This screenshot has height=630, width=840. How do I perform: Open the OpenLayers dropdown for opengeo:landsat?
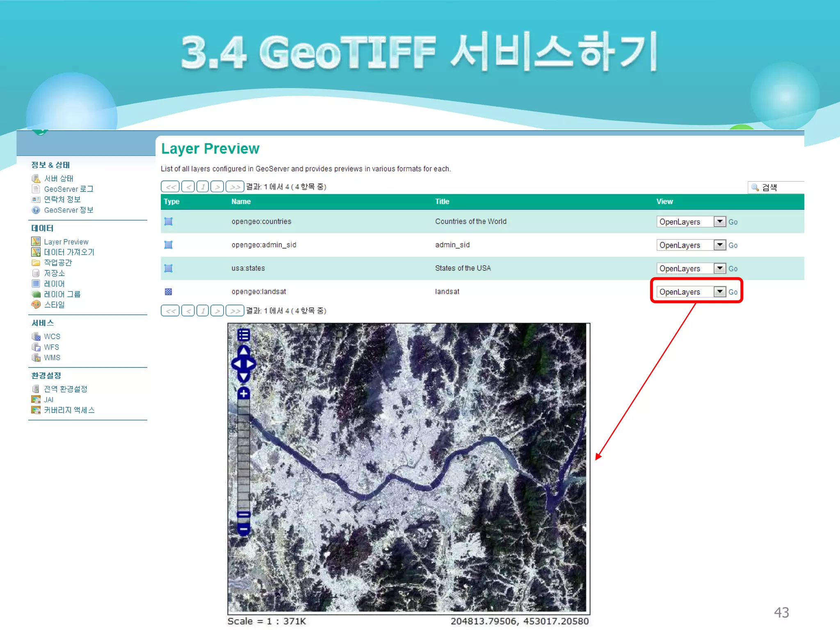point(719,292)
